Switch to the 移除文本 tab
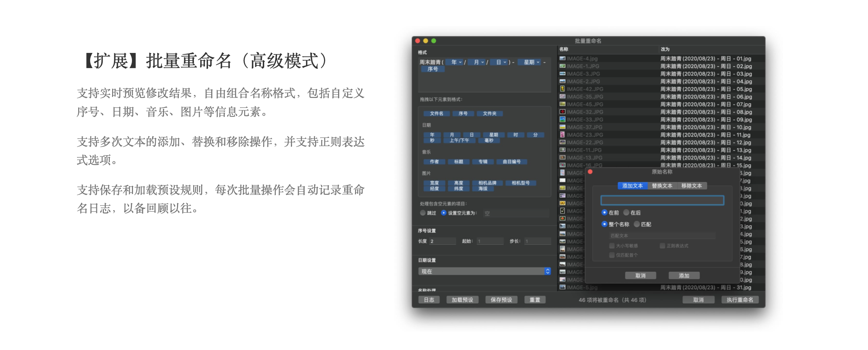This screenshot has width=868, height=350. tap(691, 186)
